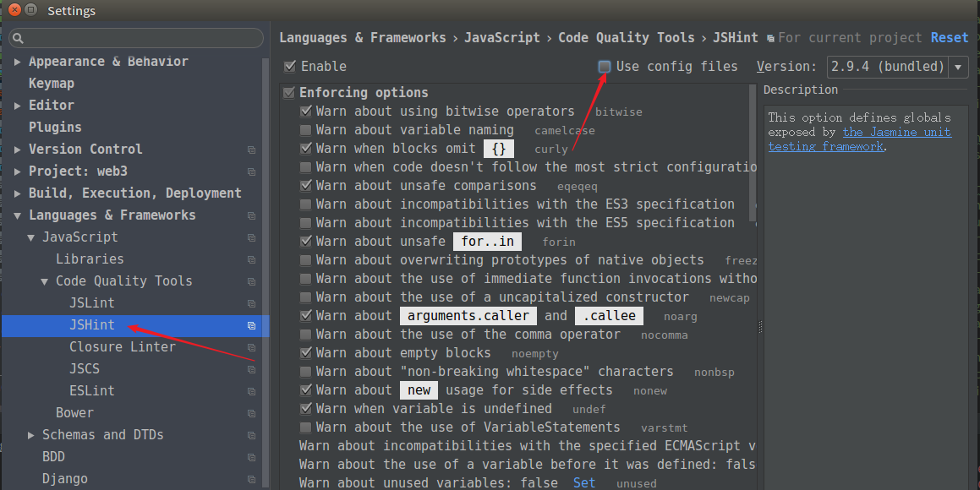
Task: Uncheck Warn about unsafe comparisons eqeqeq
Action: 305,185
